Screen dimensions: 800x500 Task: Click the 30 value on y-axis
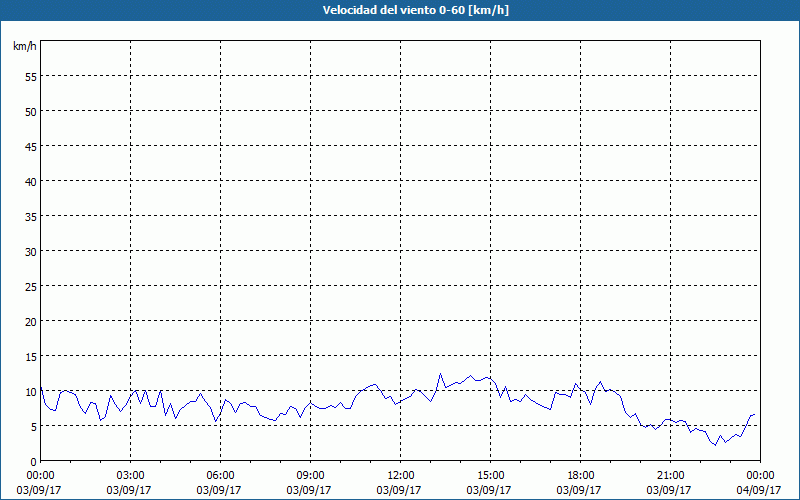point(31,252)
